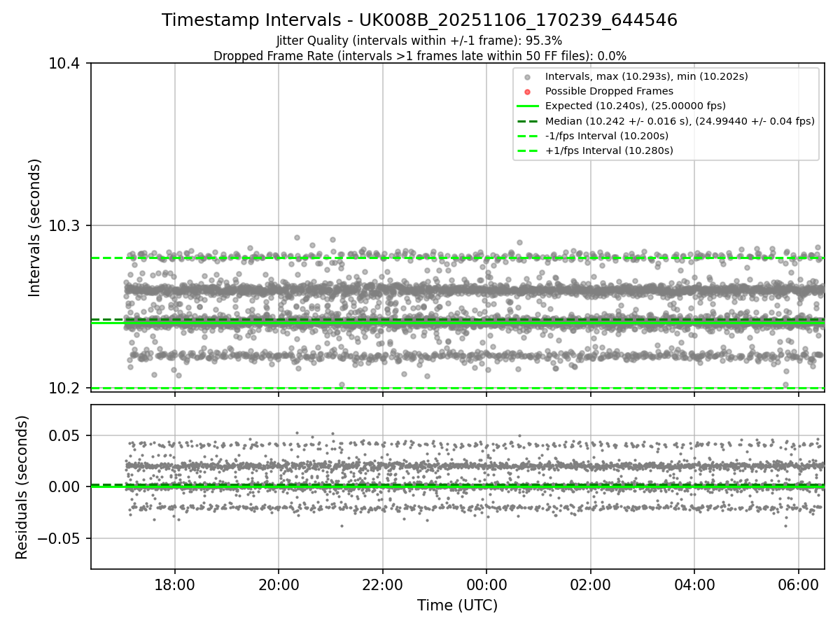
Task: Click the '−0.05' residuals tick label
Action: click(59, 538)
